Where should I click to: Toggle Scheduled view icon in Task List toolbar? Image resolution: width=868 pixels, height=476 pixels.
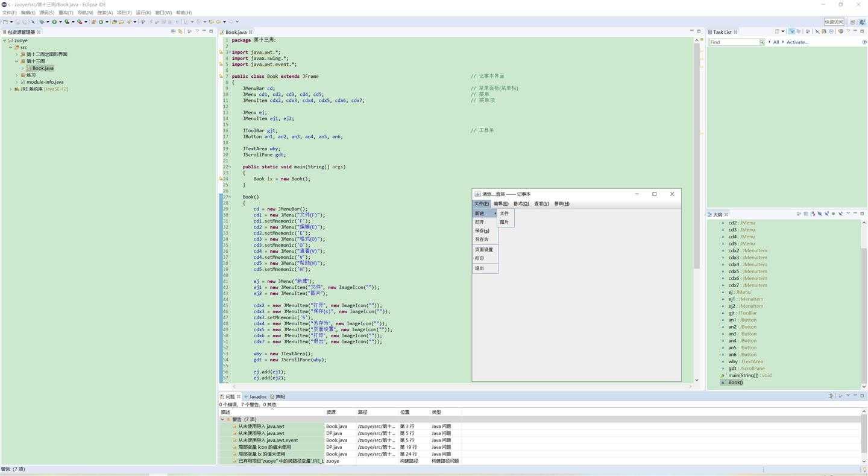pos(799,31)
